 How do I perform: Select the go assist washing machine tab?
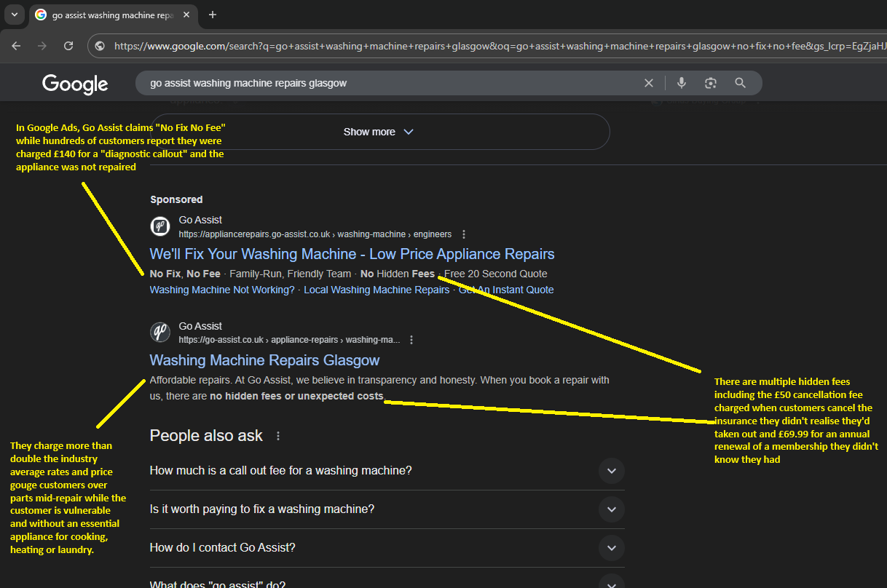(109, 15)
